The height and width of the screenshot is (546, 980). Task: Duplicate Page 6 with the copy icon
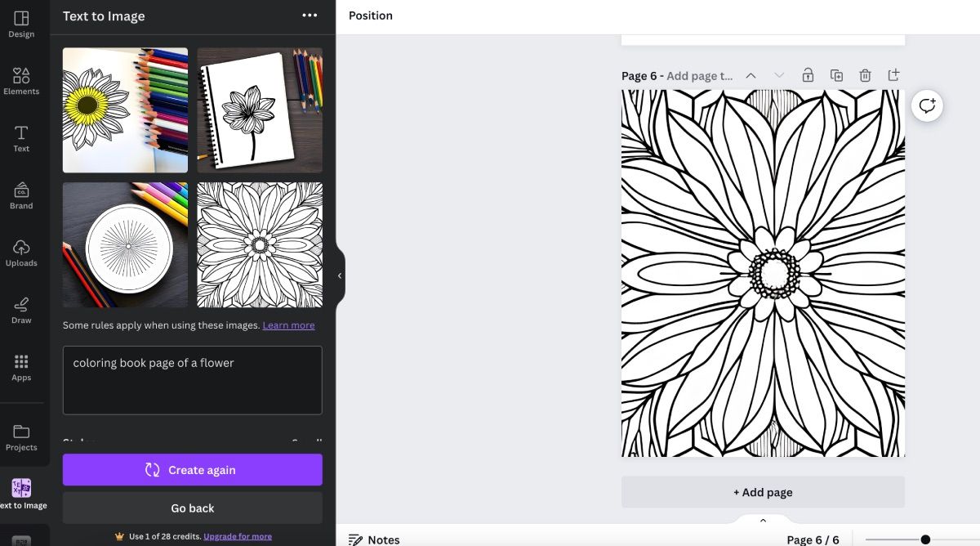836,74
